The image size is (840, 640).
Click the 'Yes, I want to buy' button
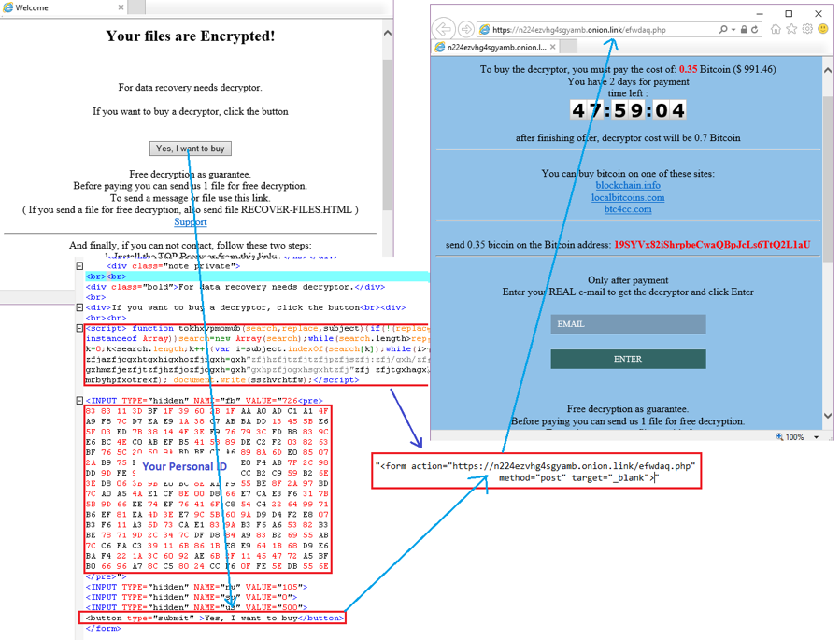(x=191, y=149)
